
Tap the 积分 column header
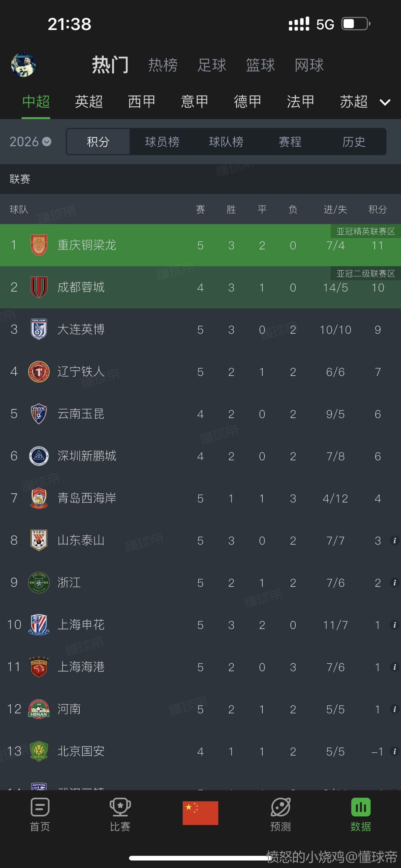(378, 209)
